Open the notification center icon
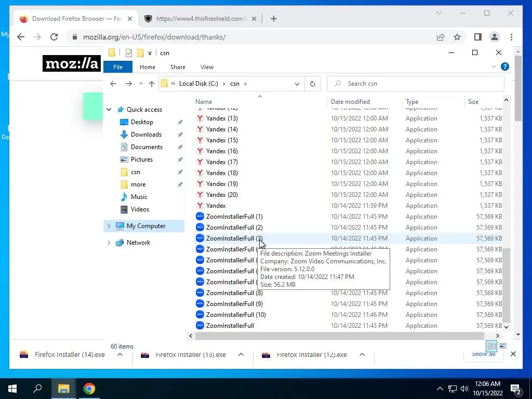Screen dimensions: 532x399 516,389
